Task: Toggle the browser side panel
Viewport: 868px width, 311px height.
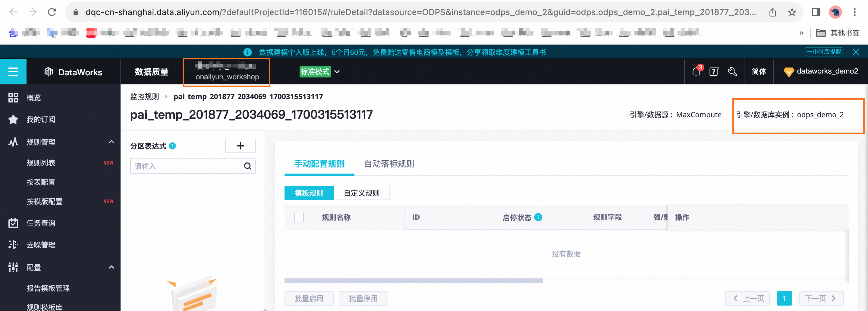Action: (816, 12)
